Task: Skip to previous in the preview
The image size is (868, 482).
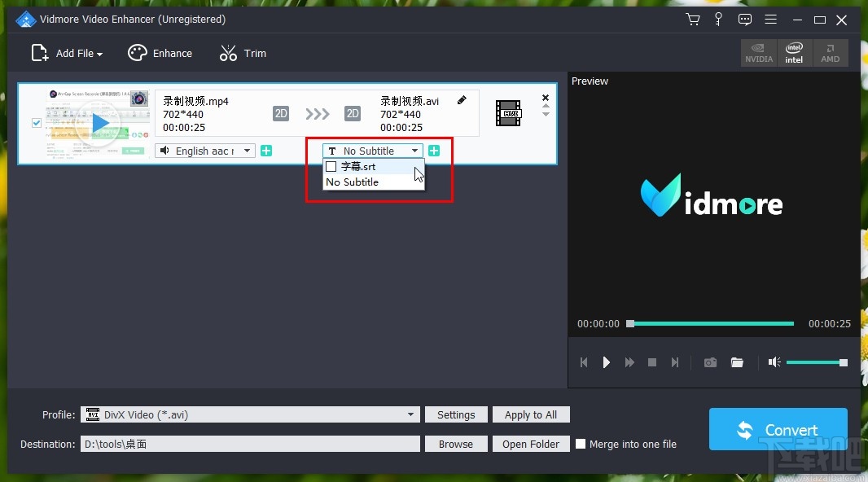Action: (x=584, y=362)
